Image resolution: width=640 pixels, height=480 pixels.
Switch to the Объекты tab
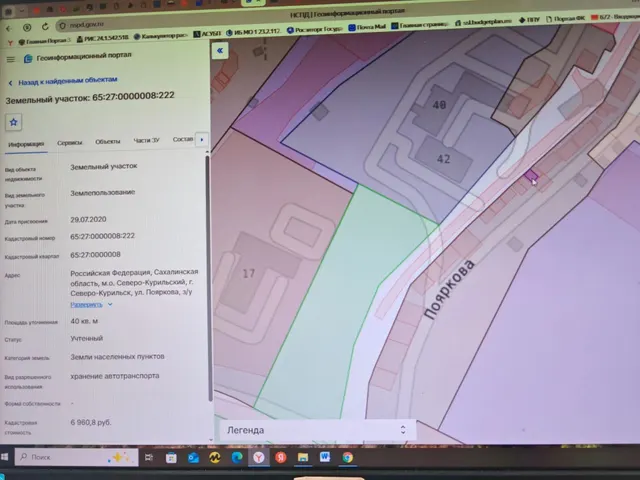(x=108, y=142)
